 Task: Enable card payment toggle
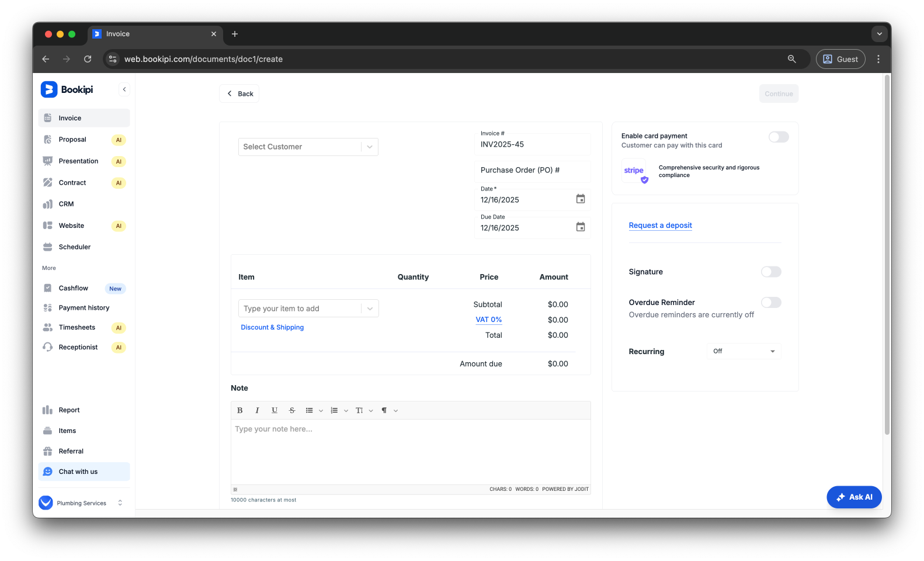[x=779, y=137]
